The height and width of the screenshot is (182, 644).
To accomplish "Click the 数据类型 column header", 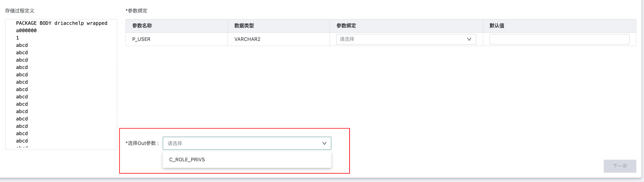I will point(244,26).
